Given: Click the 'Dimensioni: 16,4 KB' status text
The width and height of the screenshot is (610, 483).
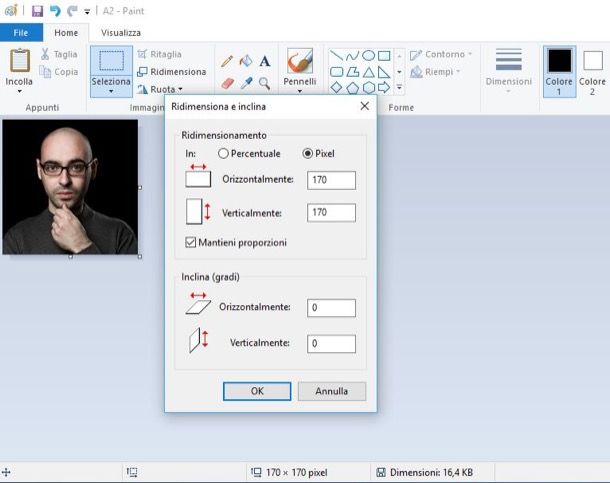Looking at the screenshot, I should pos(431,472).
